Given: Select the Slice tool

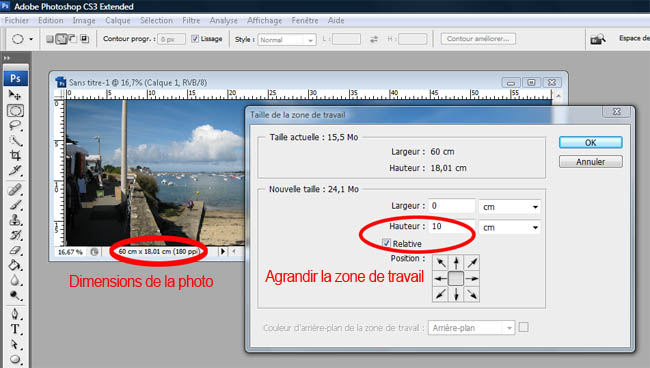Looking at the screenshot, I should pos(15,170).
